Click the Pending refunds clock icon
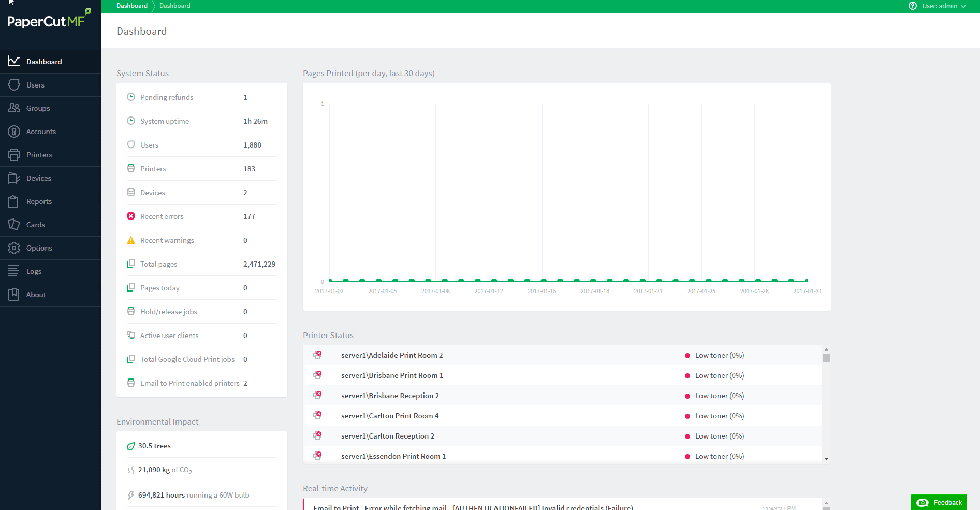Viewport: 980px width, 510px height. [131, 97]
